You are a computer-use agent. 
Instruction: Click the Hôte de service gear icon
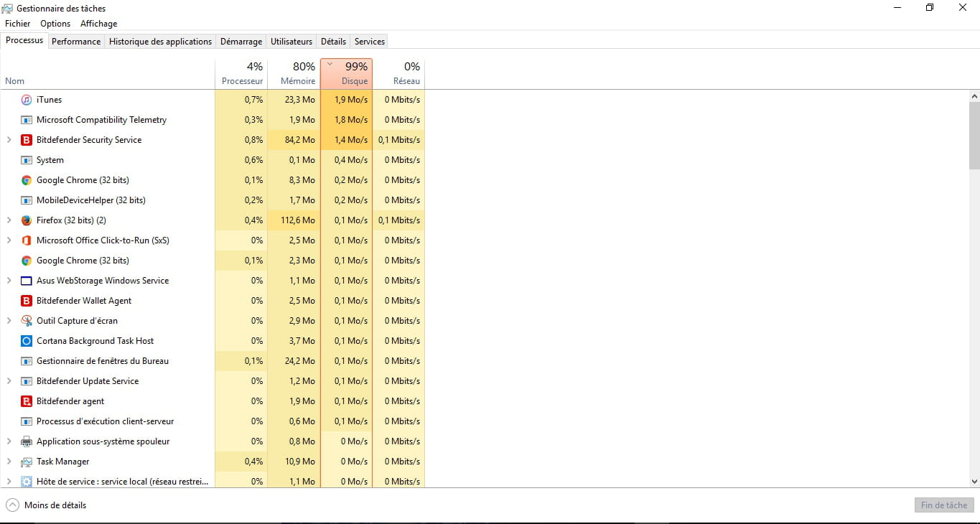[27, 482]
